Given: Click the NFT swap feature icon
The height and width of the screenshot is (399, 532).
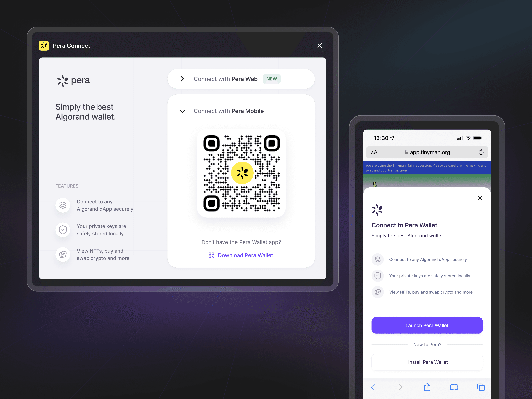Looking at the screenshot, I should 63,254.
